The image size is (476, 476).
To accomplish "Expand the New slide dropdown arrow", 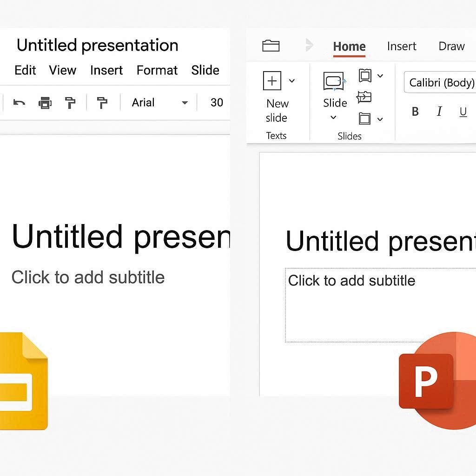I will [x=292, y=81].
